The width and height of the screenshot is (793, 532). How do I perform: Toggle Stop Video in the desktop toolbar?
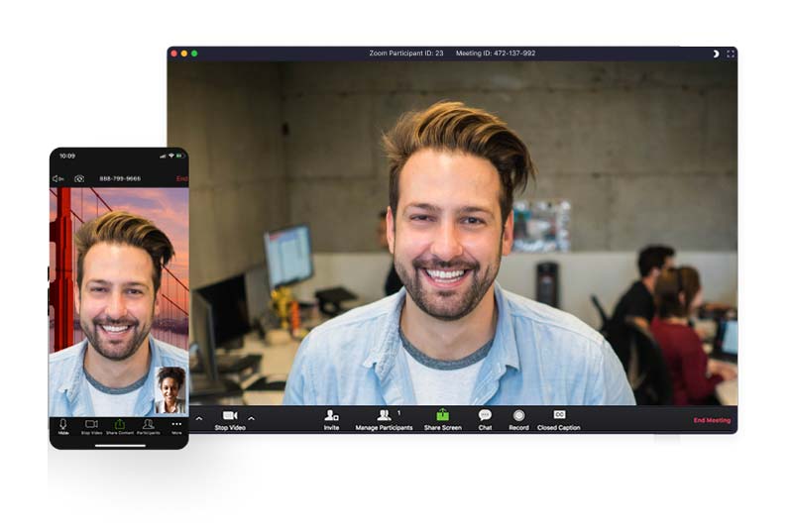230,418
